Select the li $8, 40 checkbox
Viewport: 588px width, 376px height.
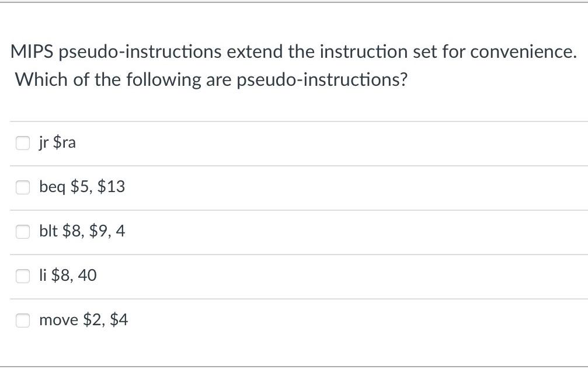(23, 276)
